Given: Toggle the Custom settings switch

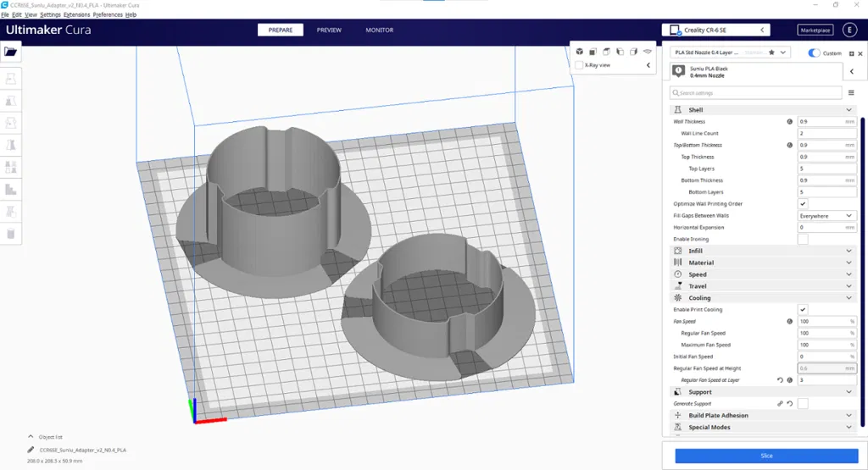Looking at the screenshot, I should click(814, 53).
